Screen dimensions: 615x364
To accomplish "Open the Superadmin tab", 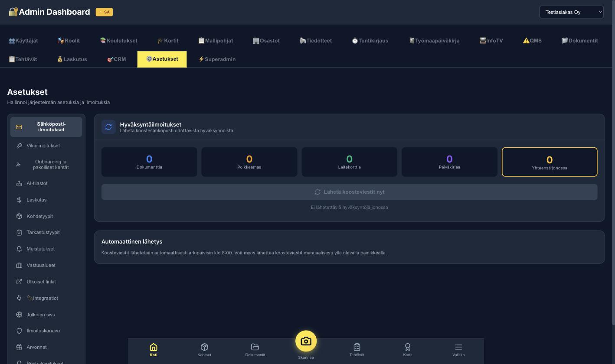I will pos(217,59).
